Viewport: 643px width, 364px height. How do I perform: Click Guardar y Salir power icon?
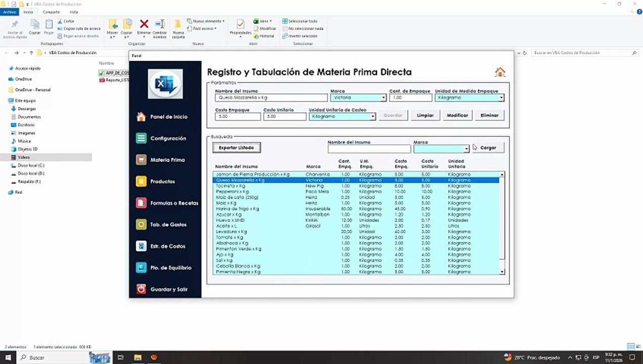point(141,289)
